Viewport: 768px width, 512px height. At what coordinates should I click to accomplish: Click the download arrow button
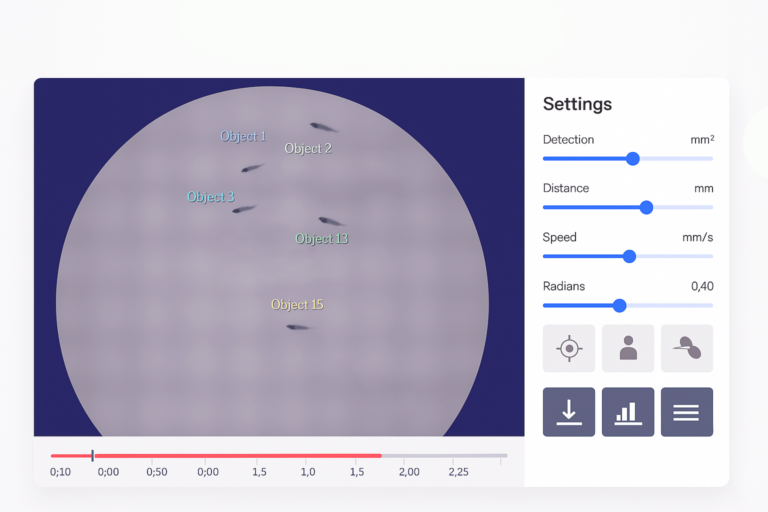coord(569,412)
